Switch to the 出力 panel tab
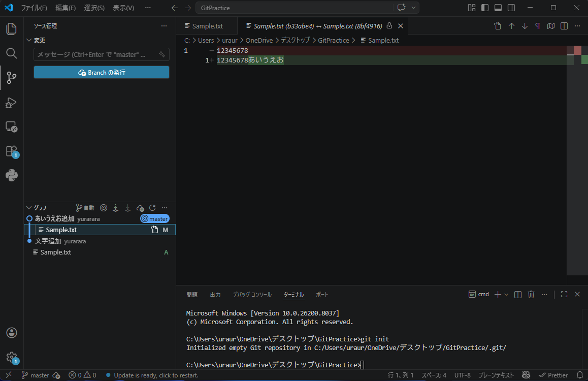588x381 pixels. point(215,295)
